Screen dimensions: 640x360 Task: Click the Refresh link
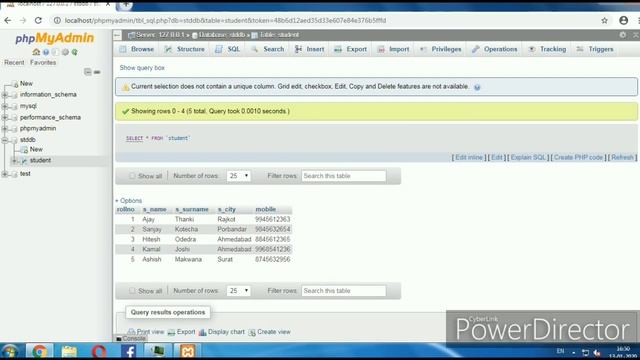coord(622,158)
